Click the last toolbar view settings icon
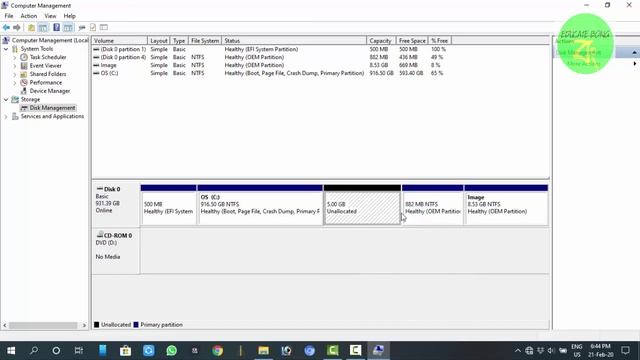 click(104, 27)
